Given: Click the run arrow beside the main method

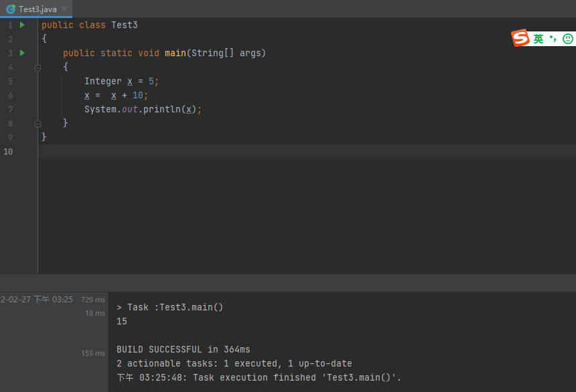Looking at the screenshot, I should (x=22, y=53).
